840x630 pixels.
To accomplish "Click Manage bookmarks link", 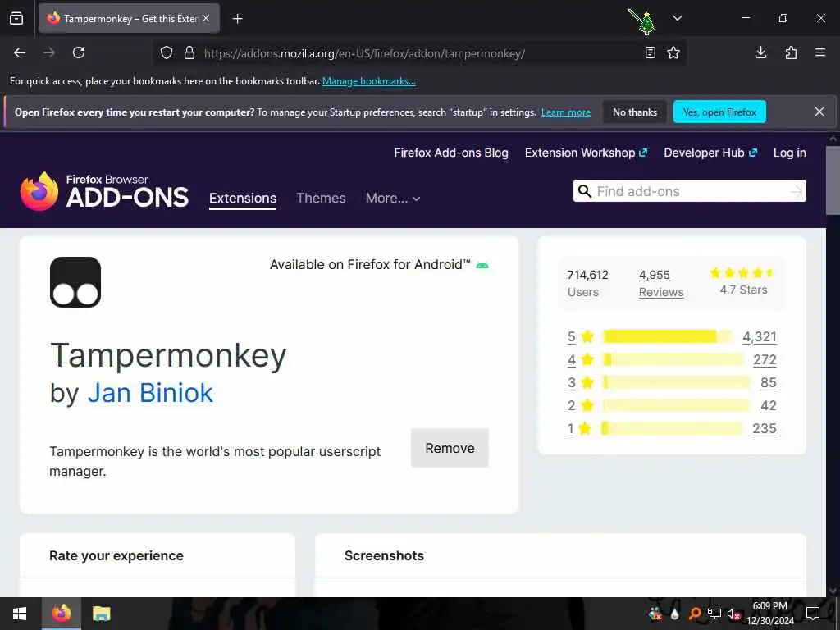I will tap(368, 81).
